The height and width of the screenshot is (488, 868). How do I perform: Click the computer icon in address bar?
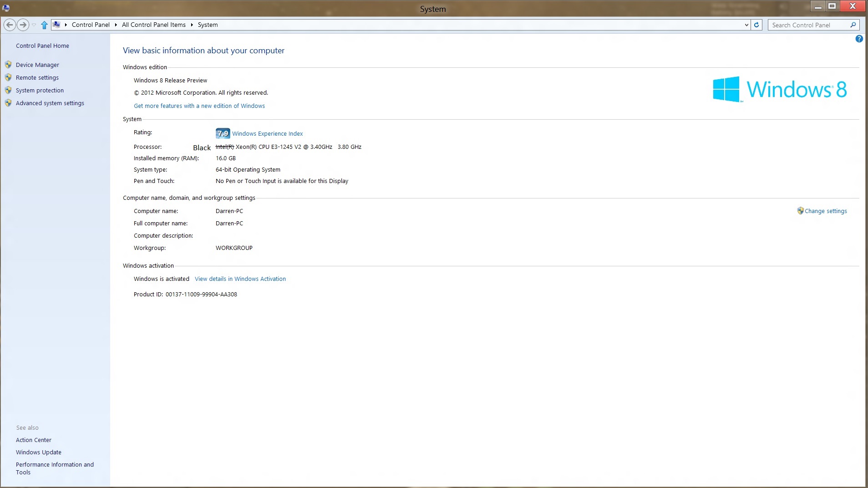pos(56,25)
